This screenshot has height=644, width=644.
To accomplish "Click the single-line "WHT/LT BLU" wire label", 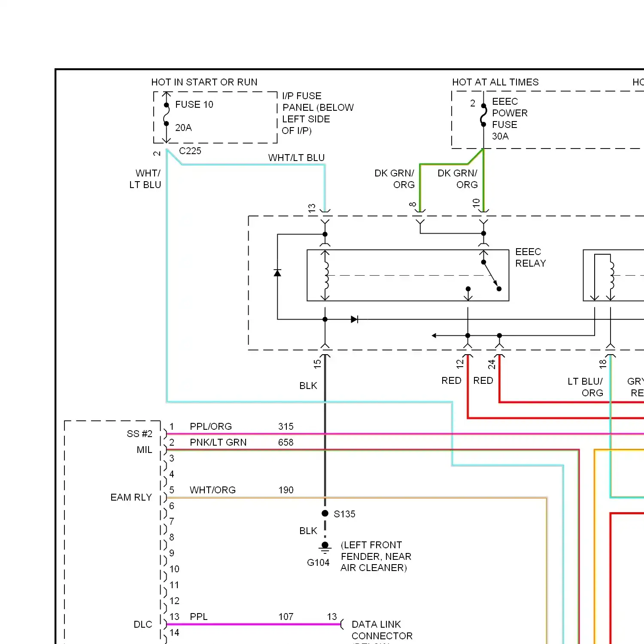I will coord(296,158).
